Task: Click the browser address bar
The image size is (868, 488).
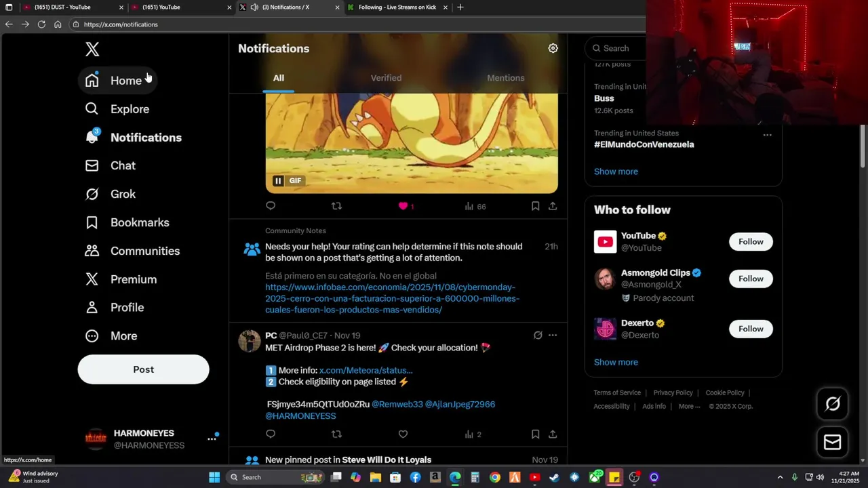Action: (x=359, y=24)
